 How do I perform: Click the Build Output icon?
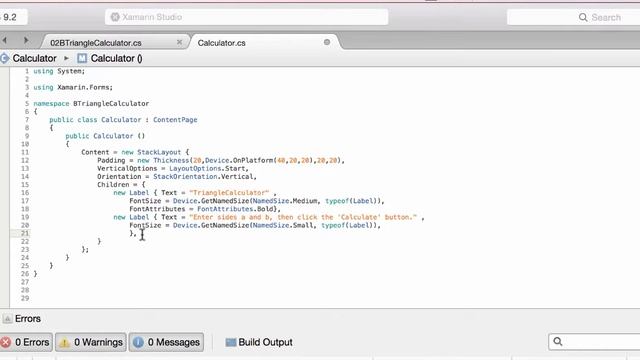231,342
